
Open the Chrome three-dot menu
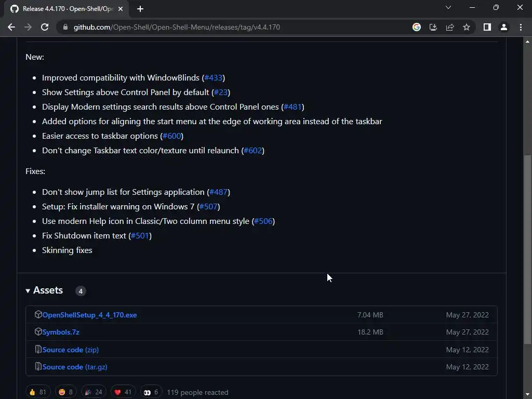tap(521, 27)
